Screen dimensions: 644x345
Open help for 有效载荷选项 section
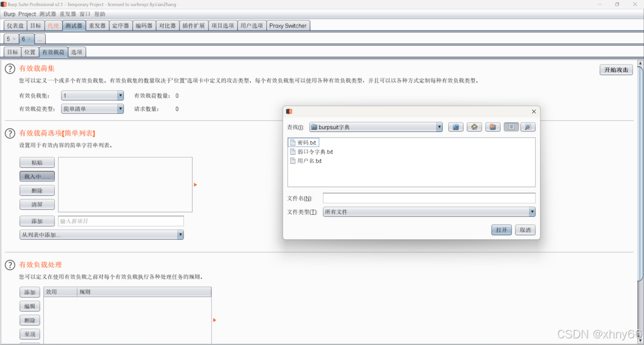pyautogui.click(x=10, y=133)
